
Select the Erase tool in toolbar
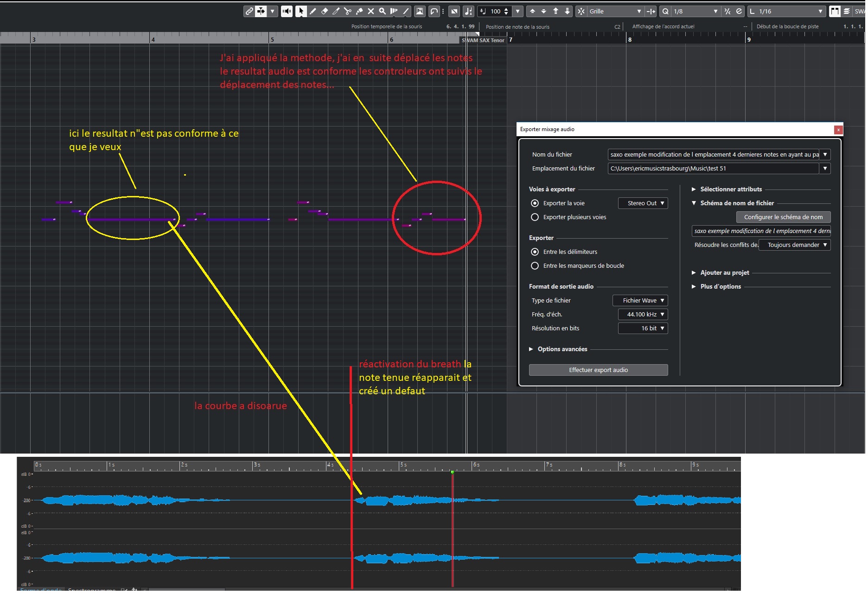[325, 11]
